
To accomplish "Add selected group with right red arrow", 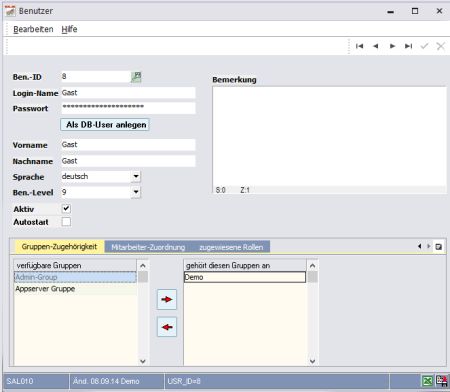I will point(167,299).
